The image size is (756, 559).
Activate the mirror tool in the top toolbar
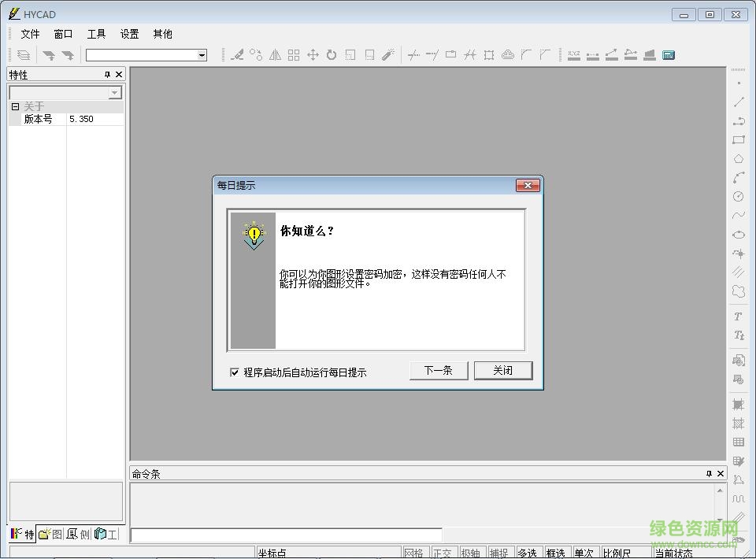pos(276,54)
